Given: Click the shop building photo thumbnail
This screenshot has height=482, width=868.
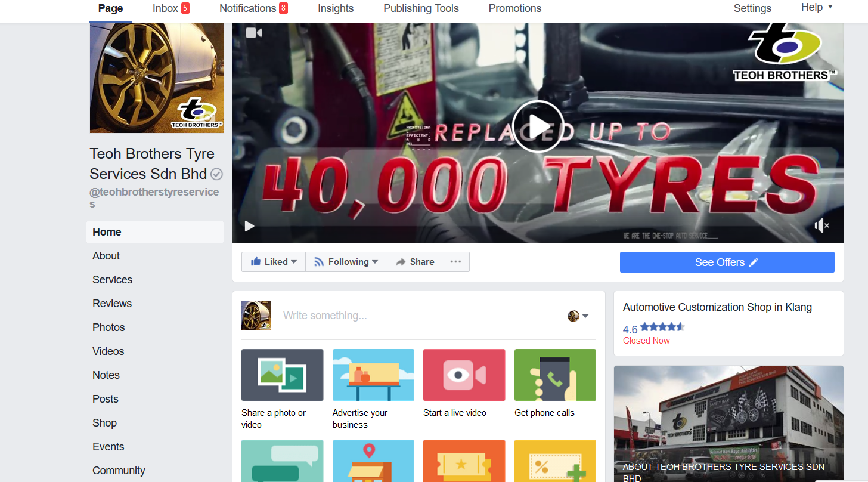Looking at the screenshot, I should (x=728, y=424).
